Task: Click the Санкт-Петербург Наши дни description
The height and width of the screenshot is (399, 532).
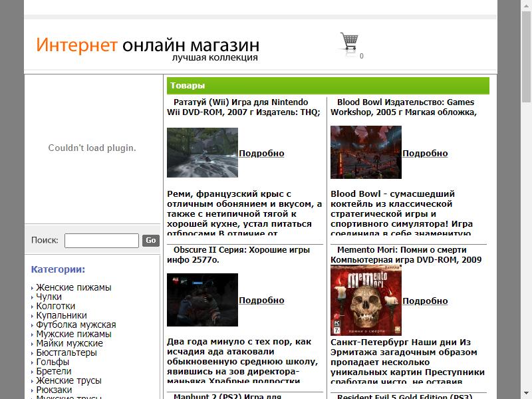Action: click(408, 361)
